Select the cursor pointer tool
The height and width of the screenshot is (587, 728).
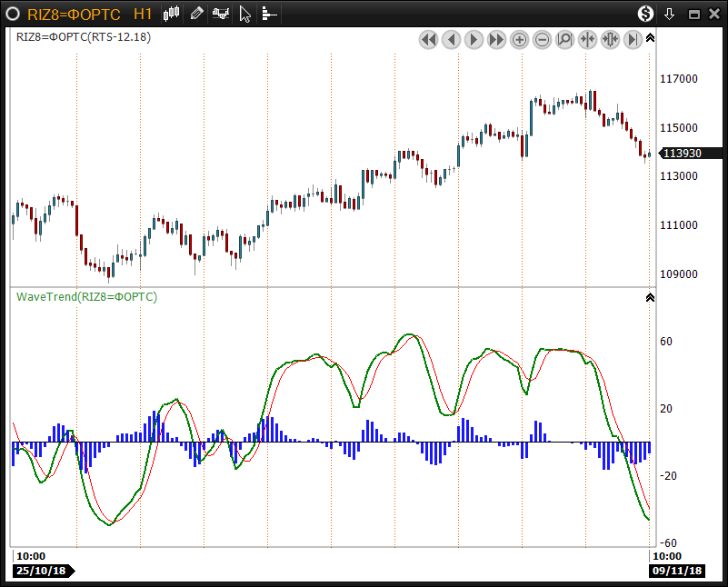[245, 14]
